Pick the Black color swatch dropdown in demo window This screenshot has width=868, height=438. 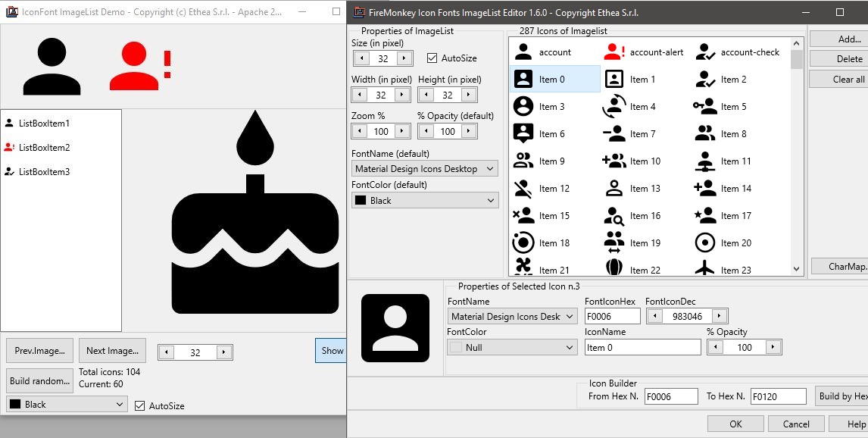65,405
